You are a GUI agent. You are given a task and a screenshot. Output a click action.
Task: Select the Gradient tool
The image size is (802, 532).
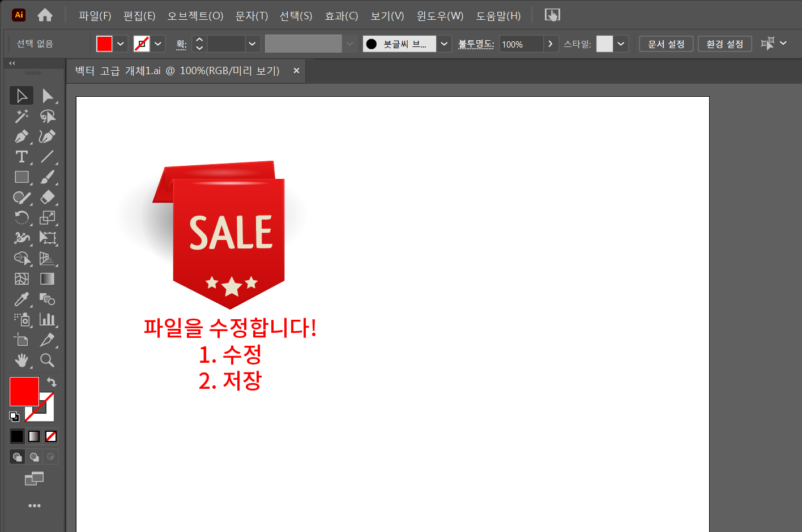[48, 278]
